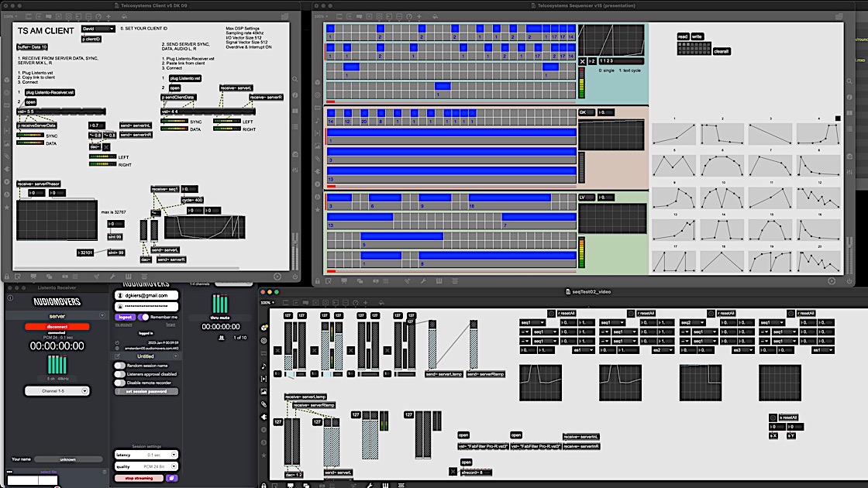The height and width of the screenshot is (488, 868).
Task: Enable Random session name toggle
Action: [120, 365]
